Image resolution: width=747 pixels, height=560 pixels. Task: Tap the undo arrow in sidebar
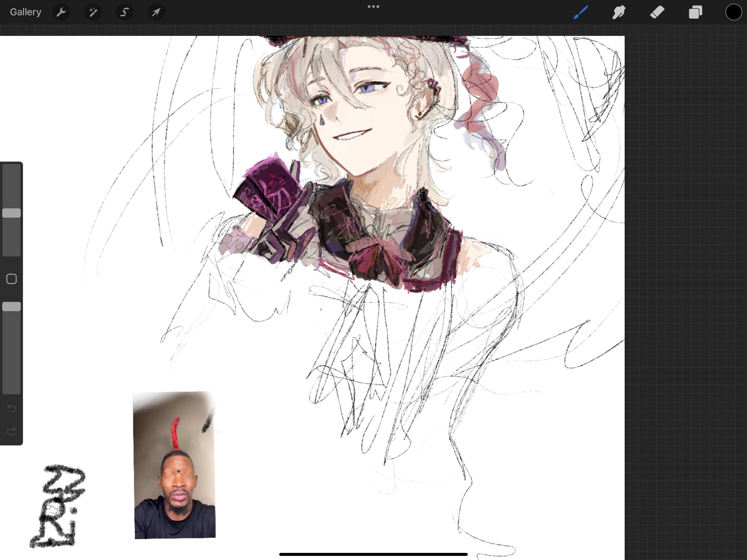point(11,408)
